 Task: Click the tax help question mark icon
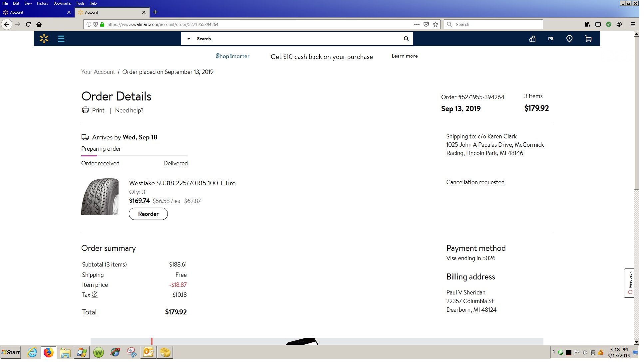point(95,294)
